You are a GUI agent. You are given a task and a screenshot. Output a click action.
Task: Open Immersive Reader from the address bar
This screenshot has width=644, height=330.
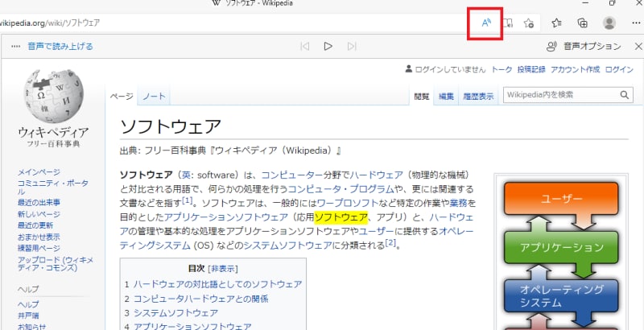point(508,23)
